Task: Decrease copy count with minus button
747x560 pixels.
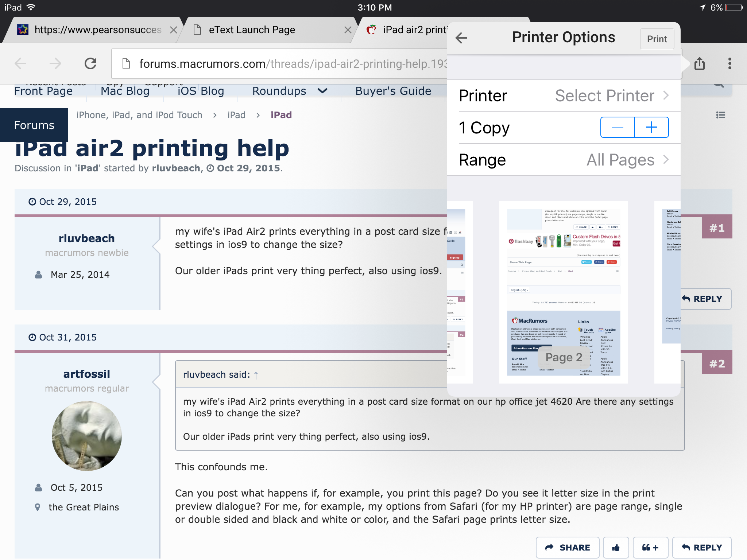Action: click(618, 127)
